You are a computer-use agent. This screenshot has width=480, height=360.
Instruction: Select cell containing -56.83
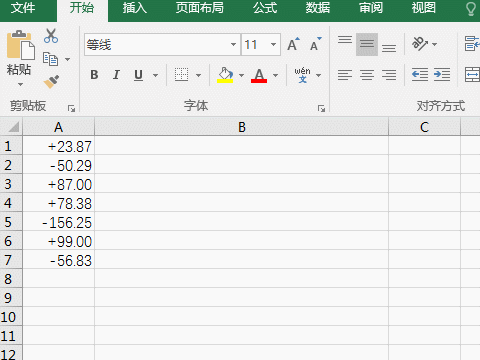58,260
